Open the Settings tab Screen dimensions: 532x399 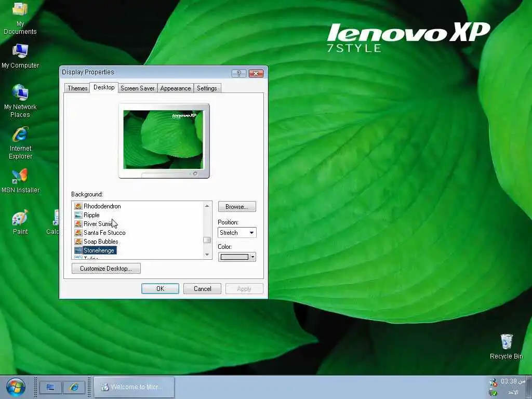click(207, 88)
